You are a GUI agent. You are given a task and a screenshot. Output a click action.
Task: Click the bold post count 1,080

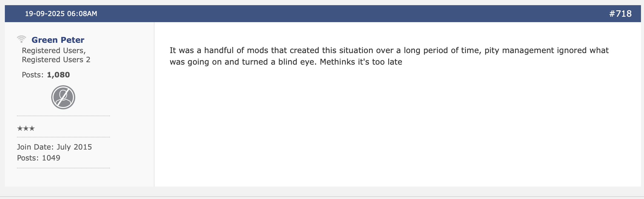click(58, 75)
